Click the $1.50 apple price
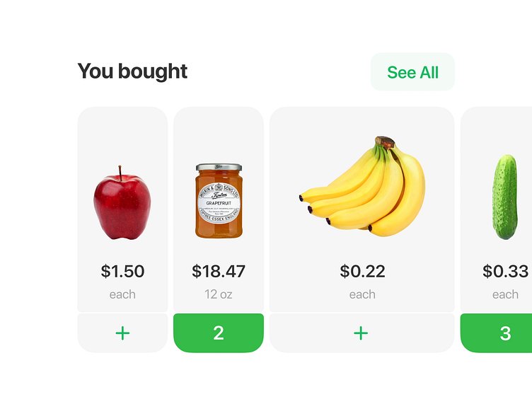This screenshot has width=532, height=399. click(x=122, y=271)
